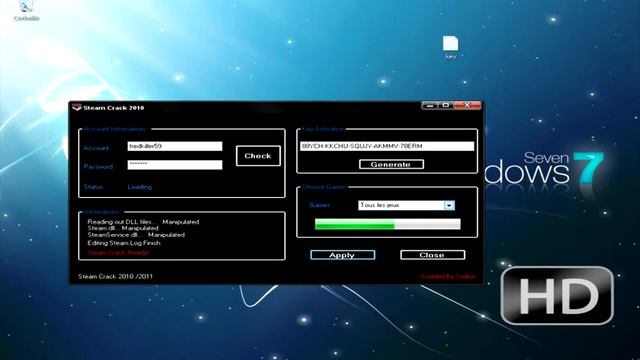Click the red 'Codded By' credit text

click(449, 277)
